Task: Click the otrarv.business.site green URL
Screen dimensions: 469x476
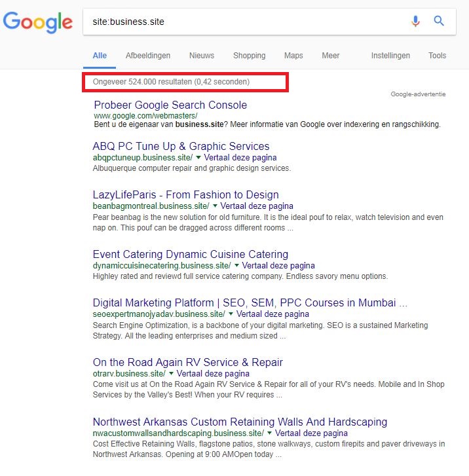Action: pyautogui.click(x=129, y=373)
